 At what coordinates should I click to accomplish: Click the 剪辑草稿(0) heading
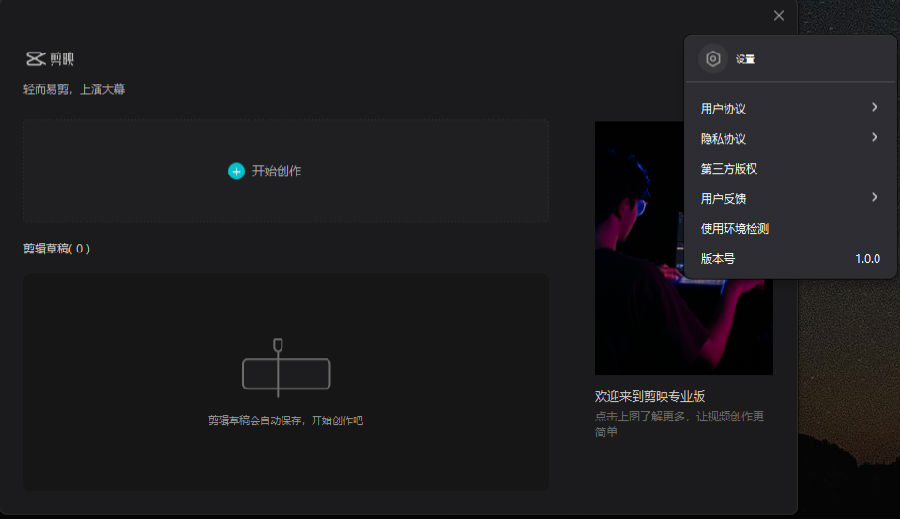[56, 249]
